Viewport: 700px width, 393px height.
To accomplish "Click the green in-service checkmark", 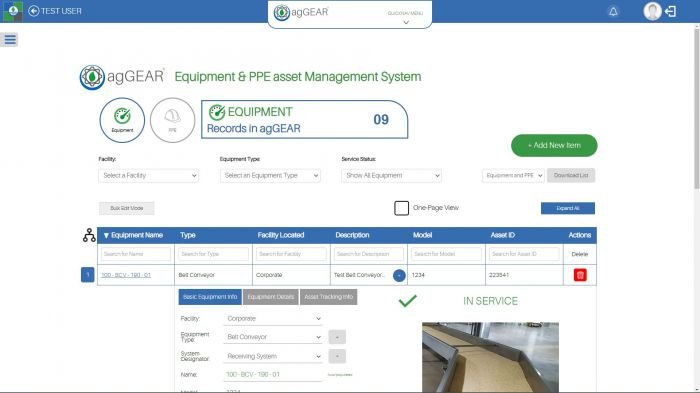I will point(407,301).
